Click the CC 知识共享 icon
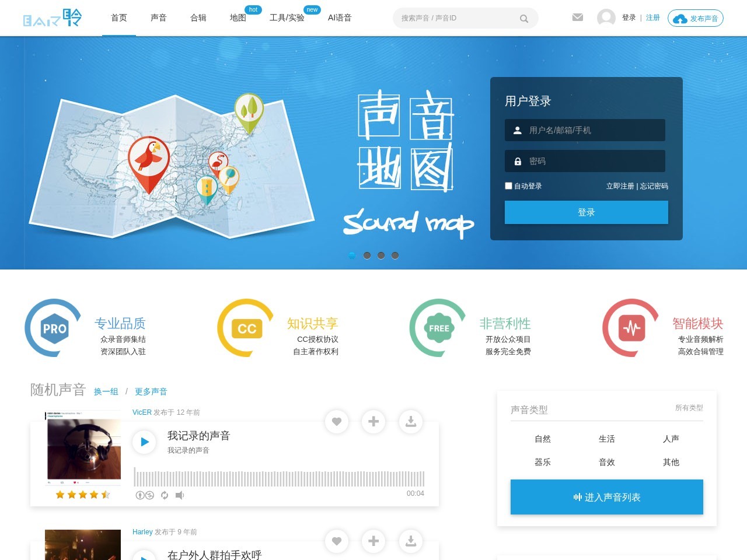The width and height of the screenshot is (747, 560). pos(246,328)
